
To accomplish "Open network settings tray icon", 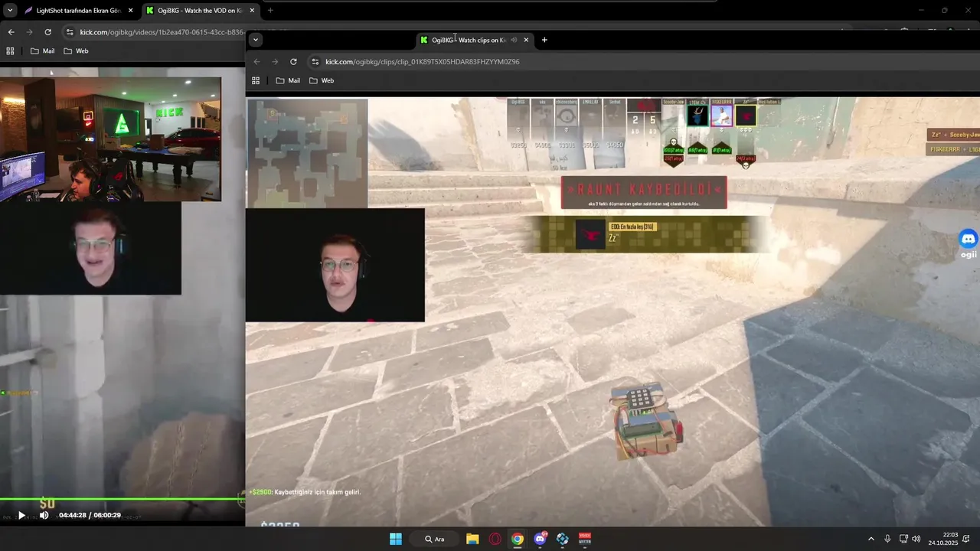I will [x=903, y=539].
